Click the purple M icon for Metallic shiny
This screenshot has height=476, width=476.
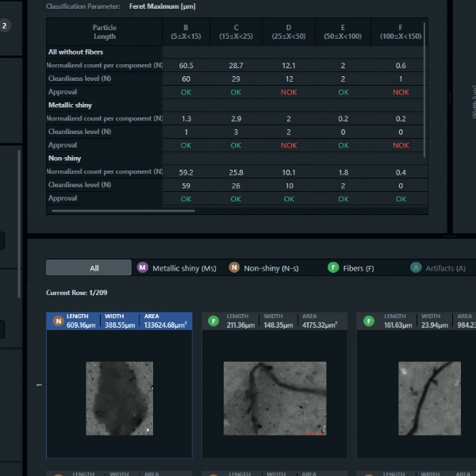(143, 268)
